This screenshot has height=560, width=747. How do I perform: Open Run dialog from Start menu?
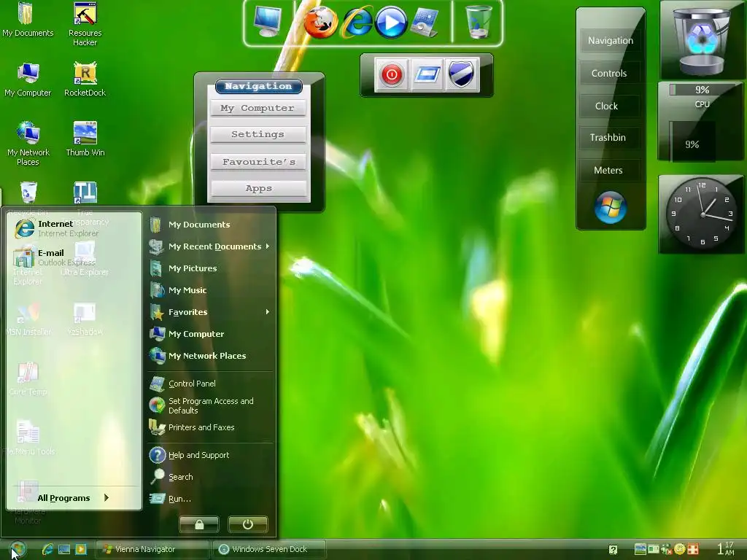click(209, 499)
